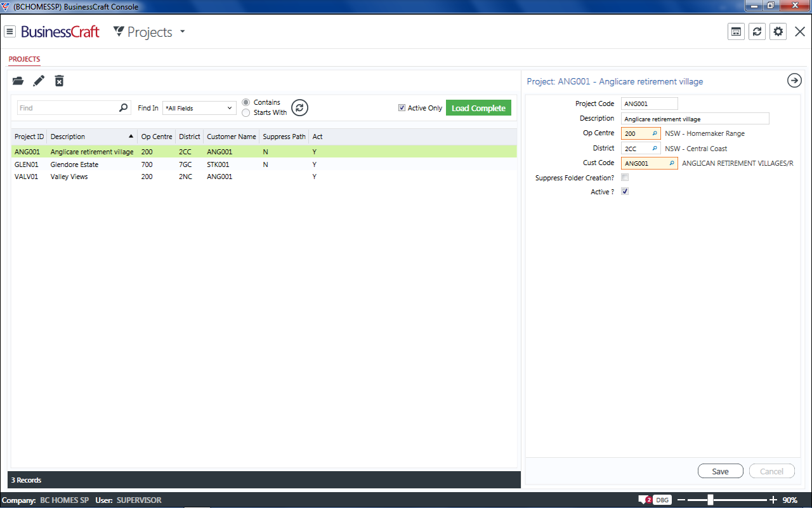Select the PROJECTS tab
Viewport: 812px width, 508px height.
(24, 59)
